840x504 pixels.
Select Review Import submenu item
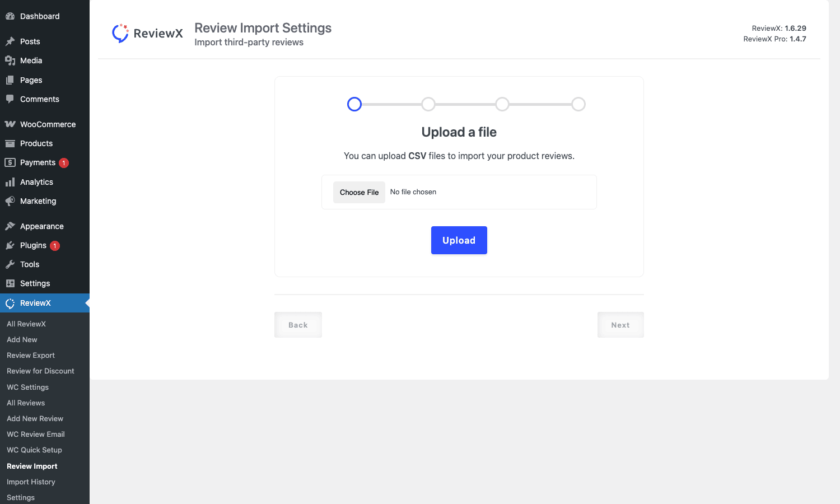(32, 466)
